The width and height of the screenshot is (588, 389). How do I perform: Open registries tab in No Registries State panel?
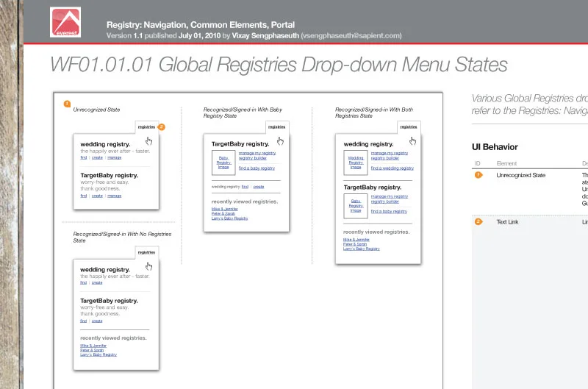(146, 252)
